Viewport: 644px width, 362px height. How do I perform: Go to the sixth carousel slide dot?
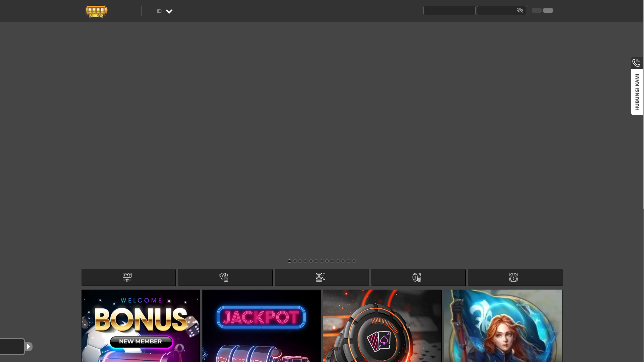[x=316, y=261]
